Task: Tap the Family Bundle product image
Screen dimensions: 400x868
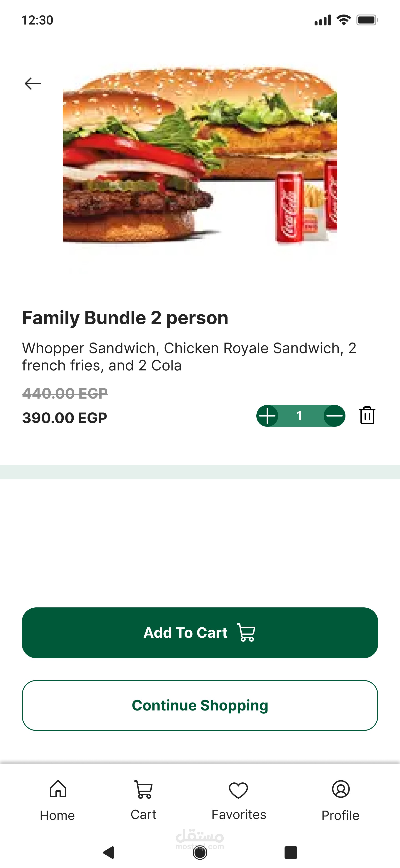Action: pos(200,155)
